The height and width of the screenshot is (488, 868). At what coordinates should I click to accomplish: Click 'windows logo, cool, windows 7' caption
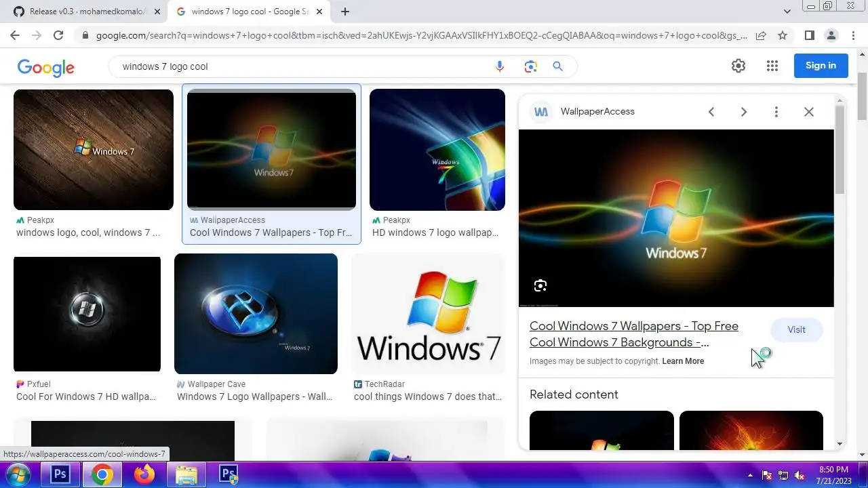point(88,232)
